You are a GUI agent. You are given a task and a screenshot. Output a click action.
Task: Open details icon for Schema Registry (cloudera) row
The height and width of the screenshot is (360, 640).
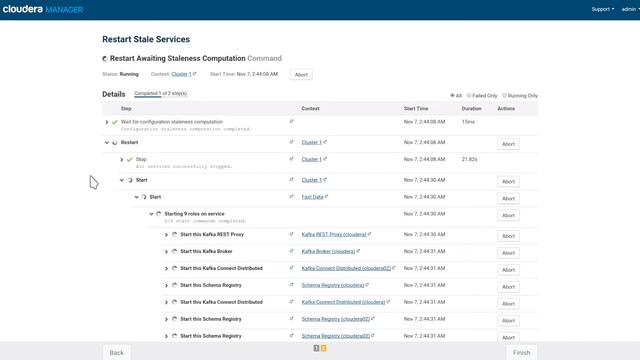[x=291, y=285]
